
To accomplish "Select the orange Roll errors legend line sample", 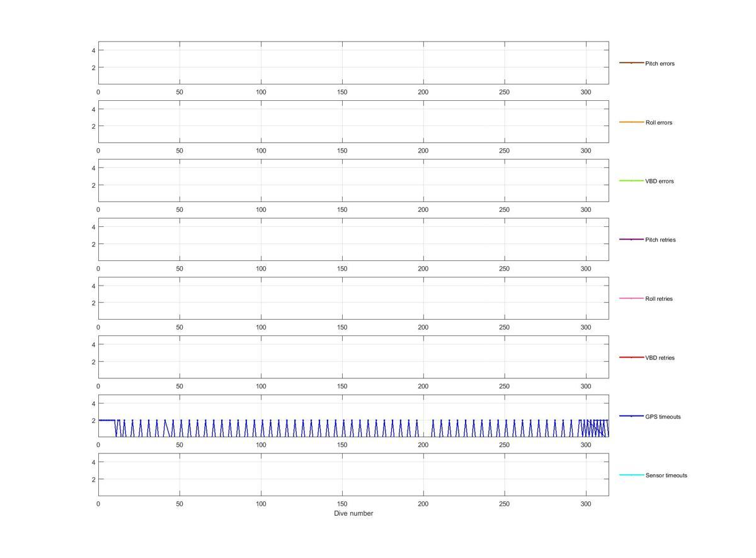I will pos(631,122).
